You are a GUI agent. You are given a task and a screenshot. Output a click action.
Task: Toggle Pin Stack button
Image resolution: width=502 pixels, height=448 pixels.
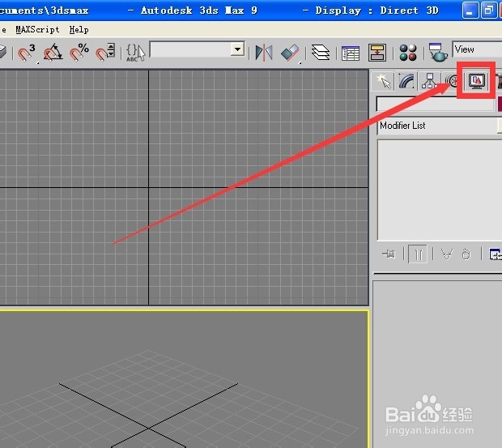point(389,254)
